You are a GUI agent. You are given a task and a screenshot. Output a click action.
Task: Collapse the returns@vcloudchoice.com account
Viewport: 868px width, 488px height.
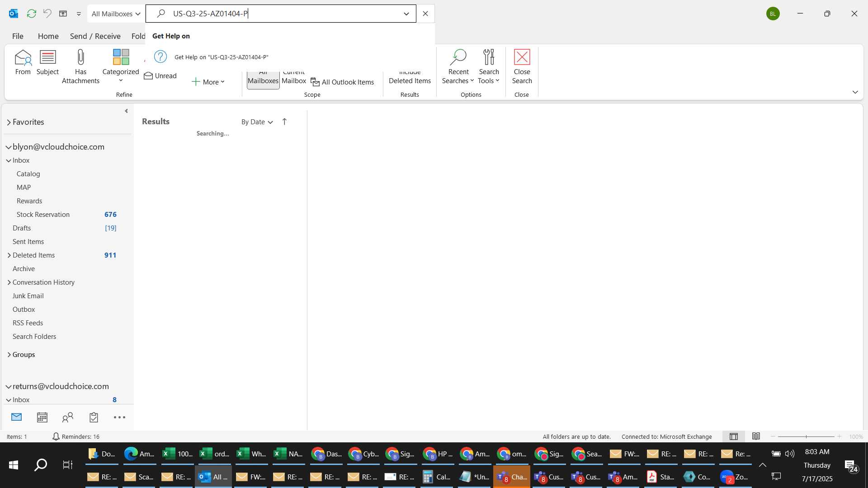point(9,387)
